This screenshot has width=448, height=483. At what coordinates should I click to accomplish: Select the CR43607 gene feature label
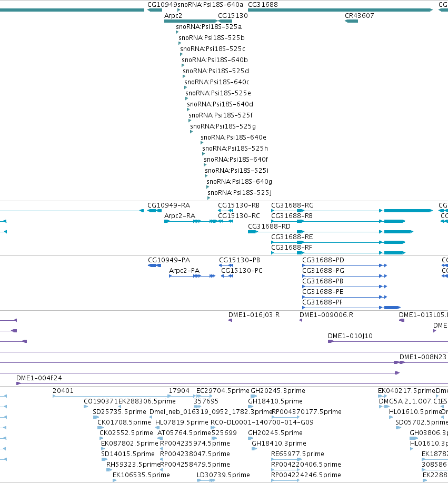point(360,16)
